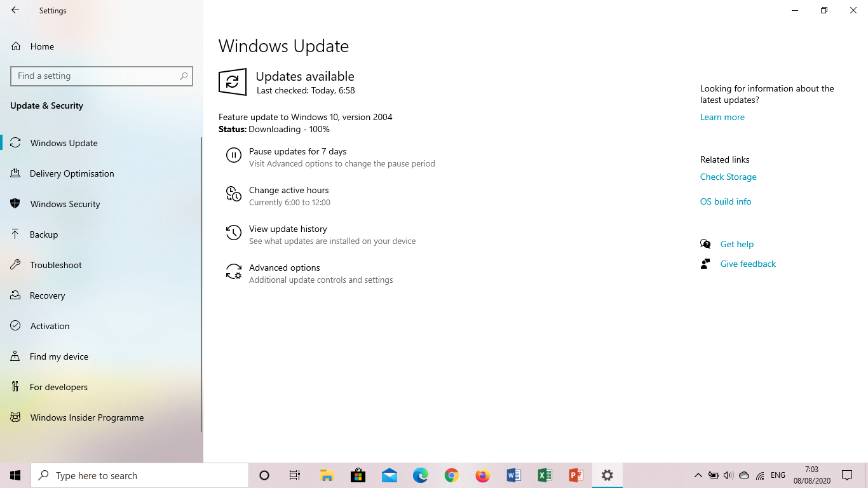Click the Find my device icon
The height and width of the screenshot is (488, 868).
(16, 356)
